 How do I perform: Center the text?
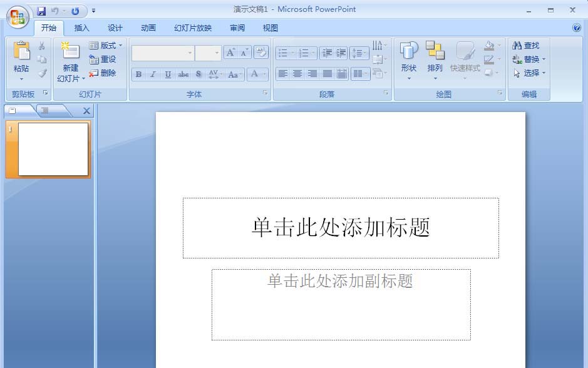point(297,74)
